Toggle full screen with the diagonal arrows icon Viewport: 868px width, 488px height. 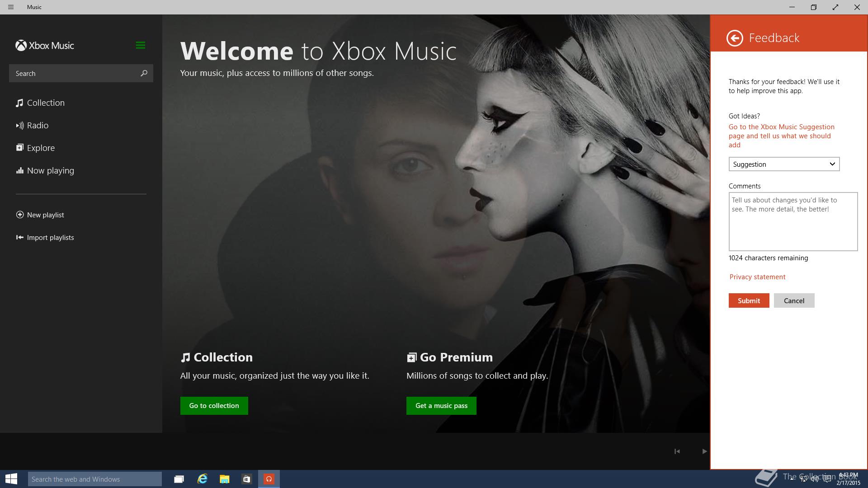point(835,7)
